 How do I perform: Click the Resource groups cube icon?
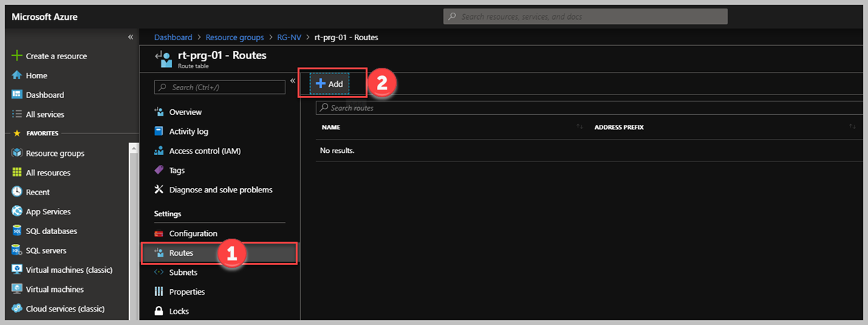pos(17,153)
